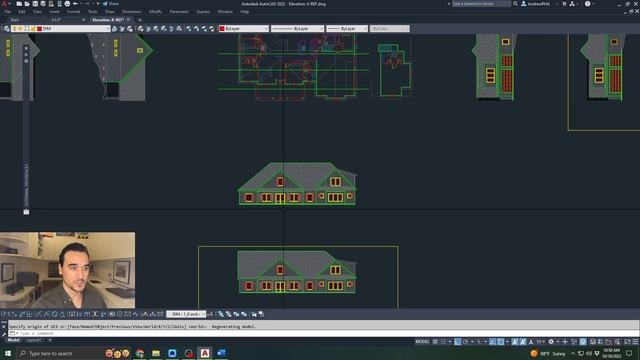Click the red color box of DIM layer
This screenshot has height=360, width=640.
pos(40,29)
